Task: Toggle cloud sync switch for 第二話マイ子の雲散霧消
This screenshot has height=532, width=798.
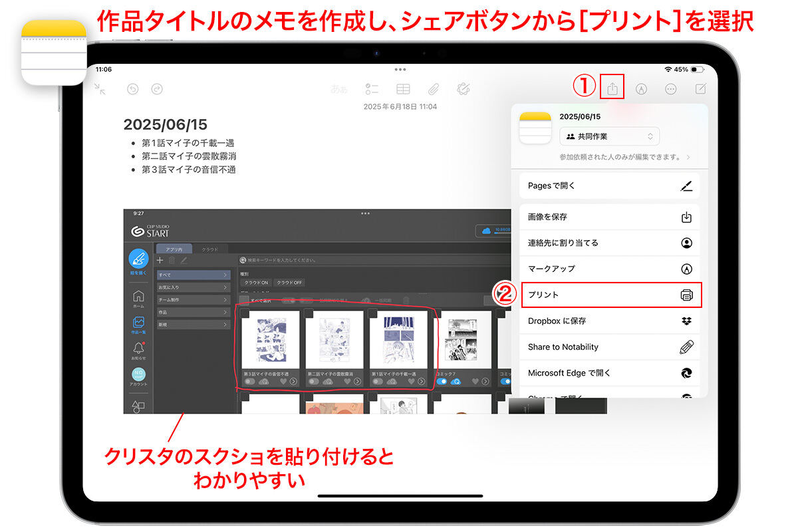Action: (314, 382)
